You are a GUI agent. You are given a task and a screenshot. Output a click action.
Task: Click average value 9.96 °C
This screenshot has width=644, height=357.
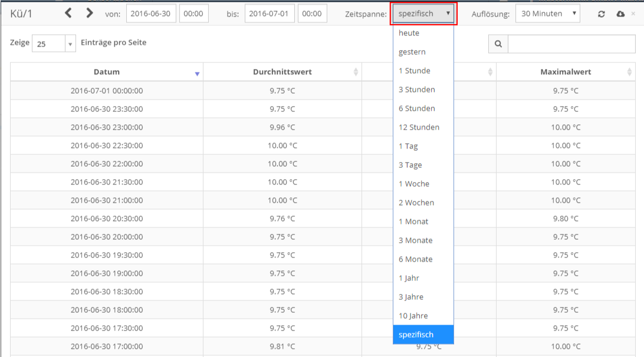tap(282, 127)
